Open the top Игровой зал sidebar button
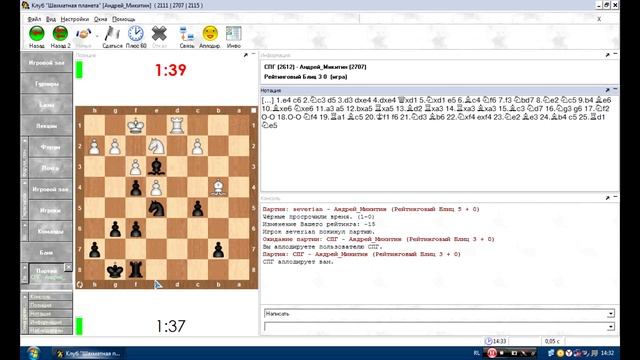640x360 pixels. (47, 63)
